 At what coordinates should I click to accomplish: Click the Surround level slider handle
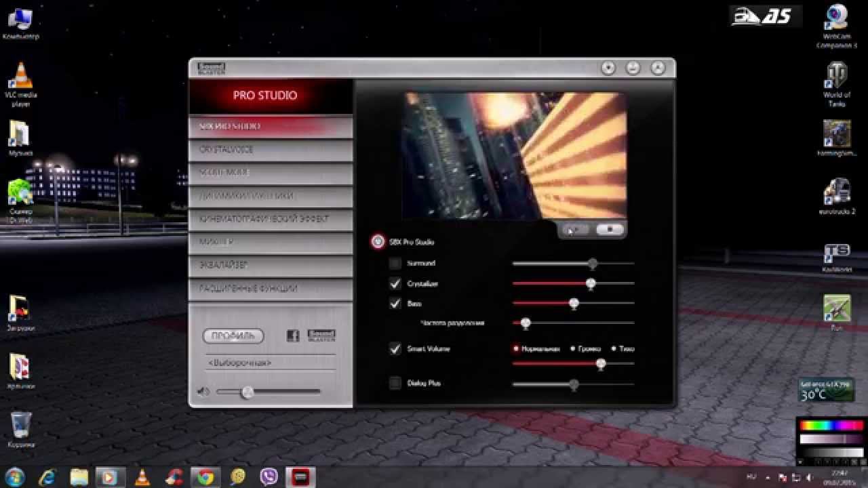point(593,263)
